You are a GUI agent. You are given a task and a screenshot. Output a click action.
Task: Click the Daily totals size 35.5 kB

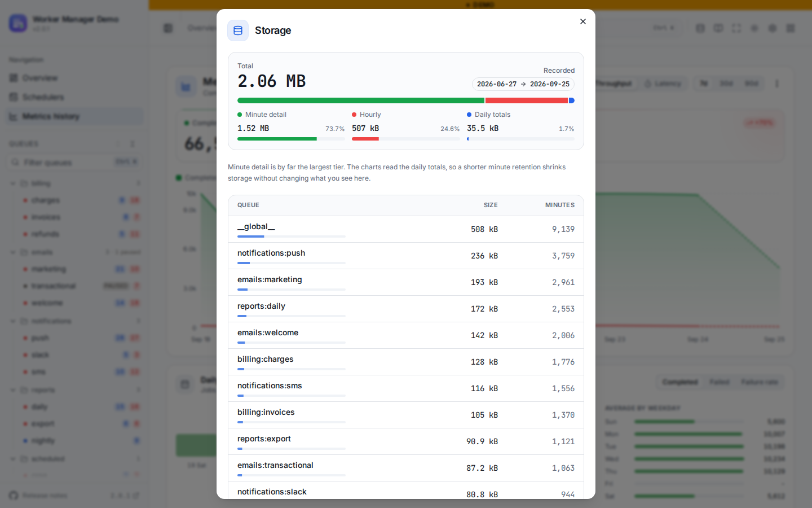pyautogui.click(x=483, y=129)
